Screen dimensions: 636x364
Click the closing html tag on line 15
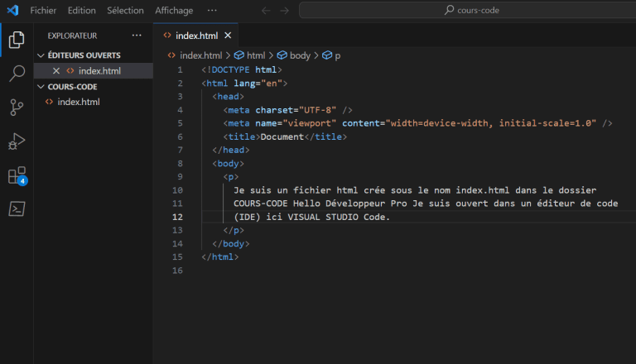coord(219,257)
